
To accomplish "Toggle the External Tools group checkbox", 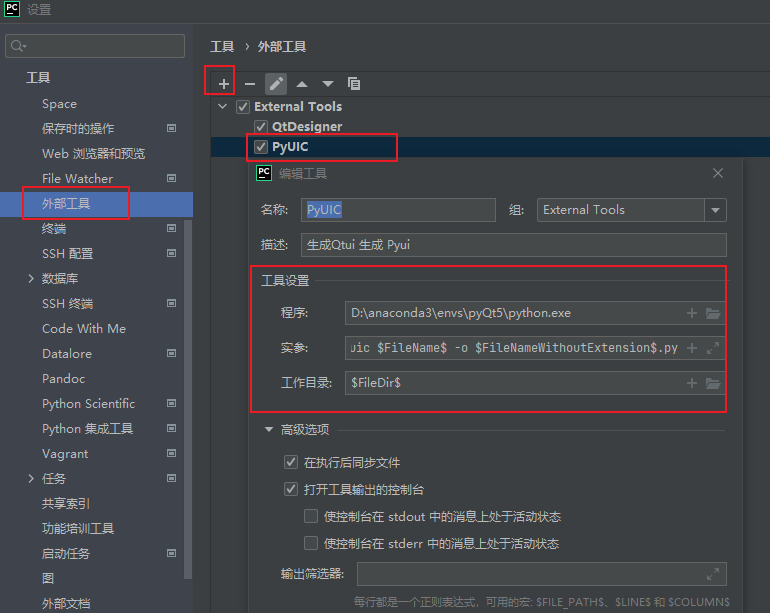I will click(243, 107).
